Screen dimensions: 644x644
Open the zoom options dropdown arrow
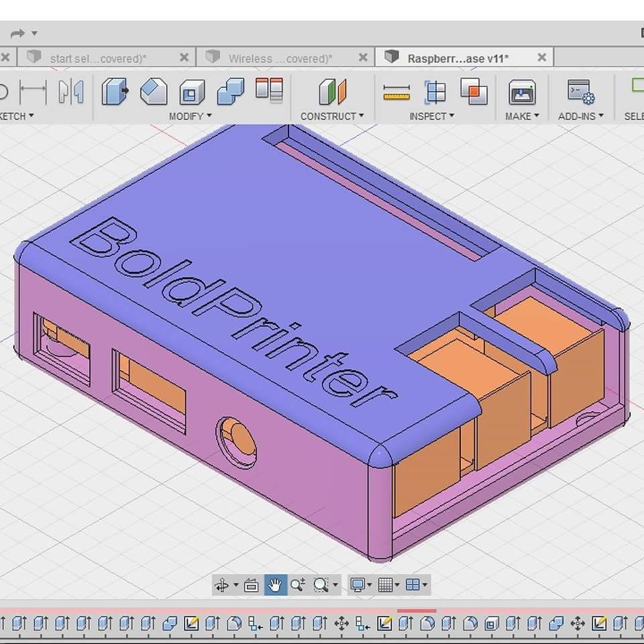(335, 585)
